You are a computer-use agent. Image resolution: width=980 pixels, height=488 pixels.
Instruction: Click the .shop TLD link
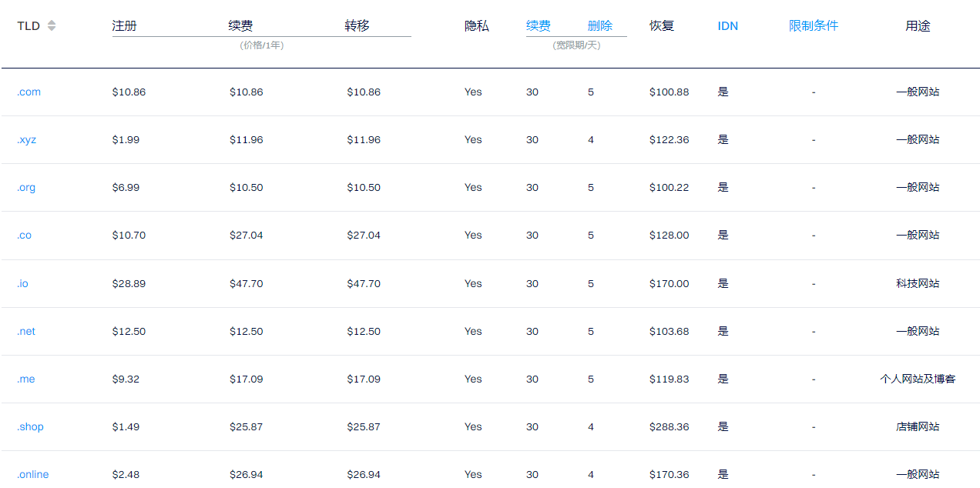point(30,426)
